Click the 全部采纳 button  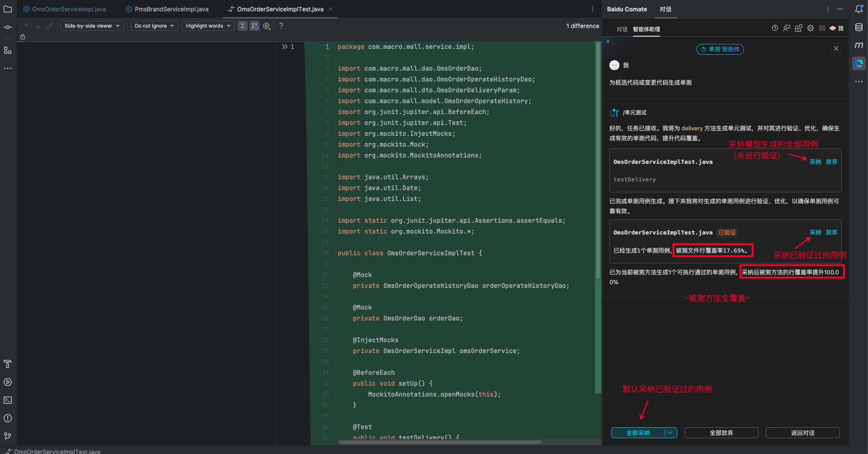(x=638, y=433)
